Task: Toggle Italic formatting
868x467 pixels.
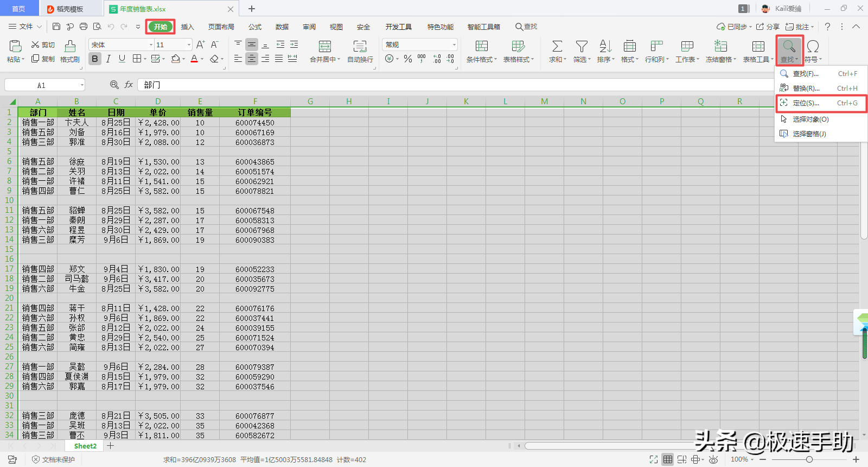Action: pyautogui.click(x=108, y=59)
